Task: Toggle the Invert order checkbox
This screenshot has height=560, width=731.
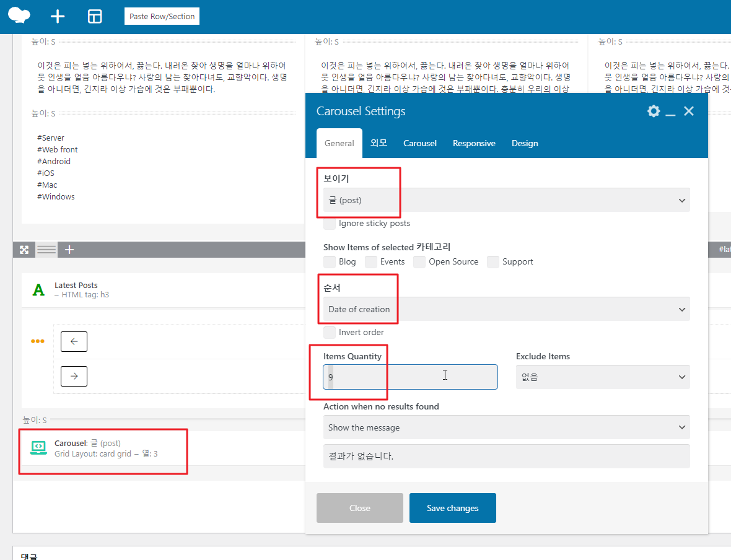Action: (x=330, y=333)
